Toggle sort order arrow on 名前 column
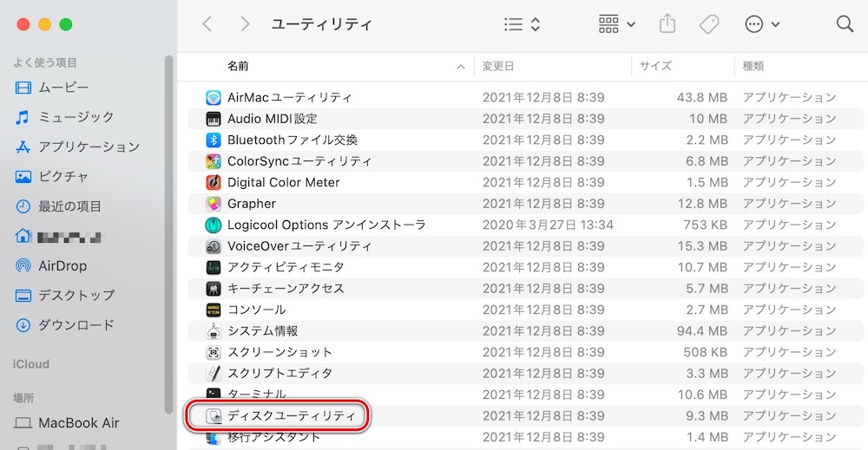The height and width of the screenshot is (450, 868). (x=460, y=67)
